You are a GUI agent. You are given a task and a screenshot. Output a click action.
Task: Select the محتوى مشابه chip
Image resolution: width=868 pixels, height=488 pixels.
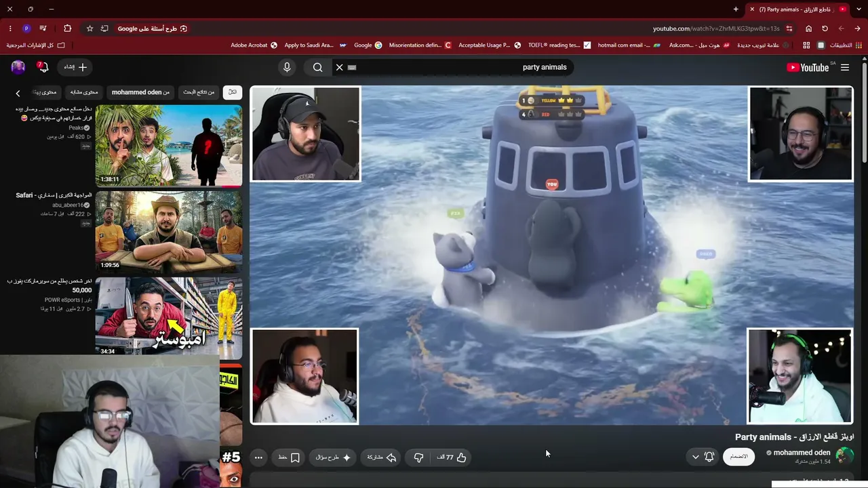84,92
